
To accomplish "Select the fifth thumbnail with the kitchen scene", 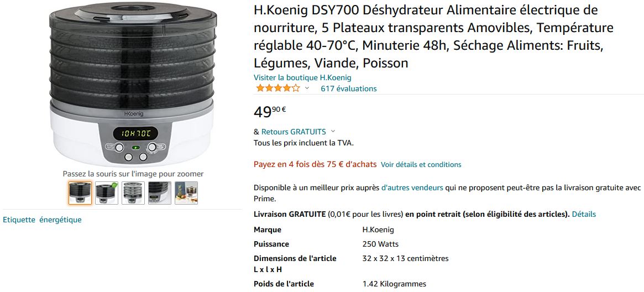I will click(186, 193).
